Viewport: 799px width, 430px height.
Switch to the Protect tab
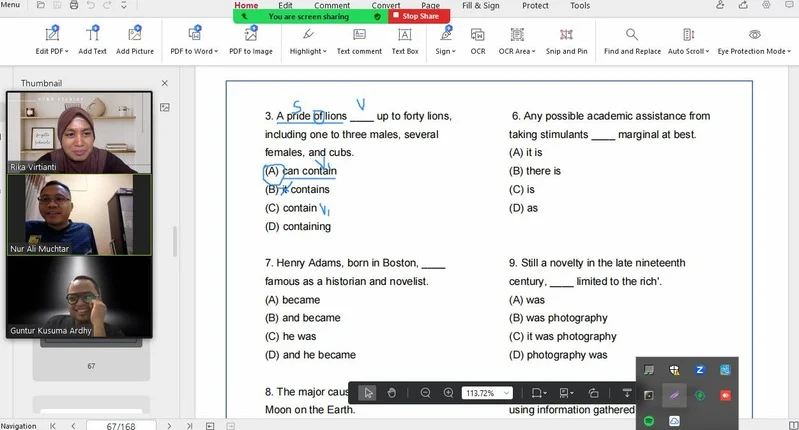535,6
